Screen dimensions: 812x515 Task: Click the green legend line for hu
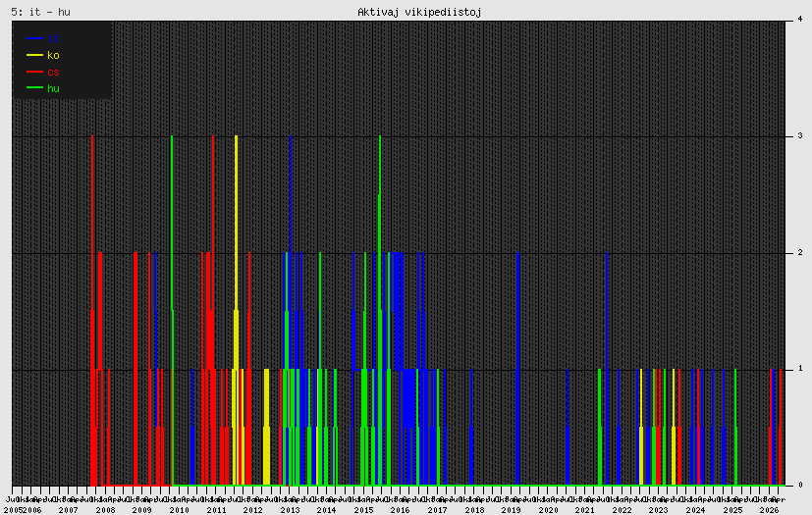34,88
